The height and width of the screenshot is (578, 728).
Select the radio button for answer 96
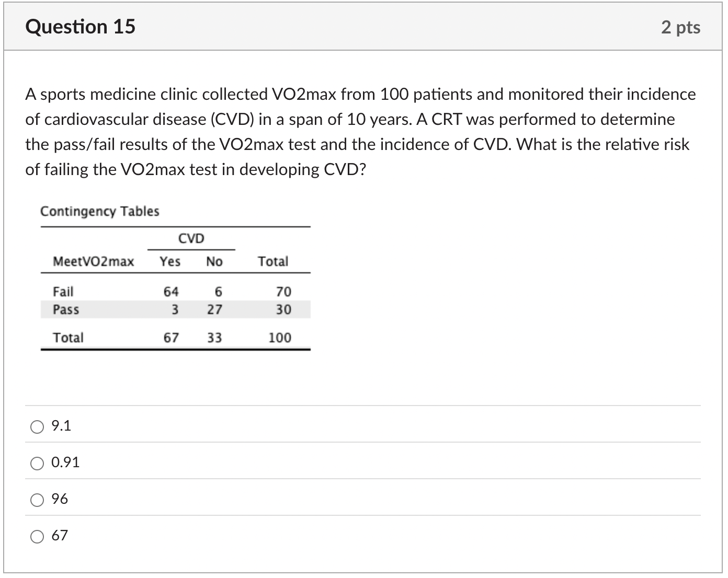click(x=37, y=500)
